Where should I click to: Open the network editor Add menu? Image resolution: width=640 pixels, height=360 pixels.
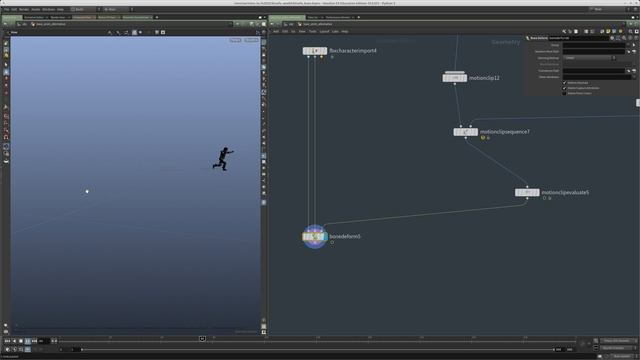point(276,31)
